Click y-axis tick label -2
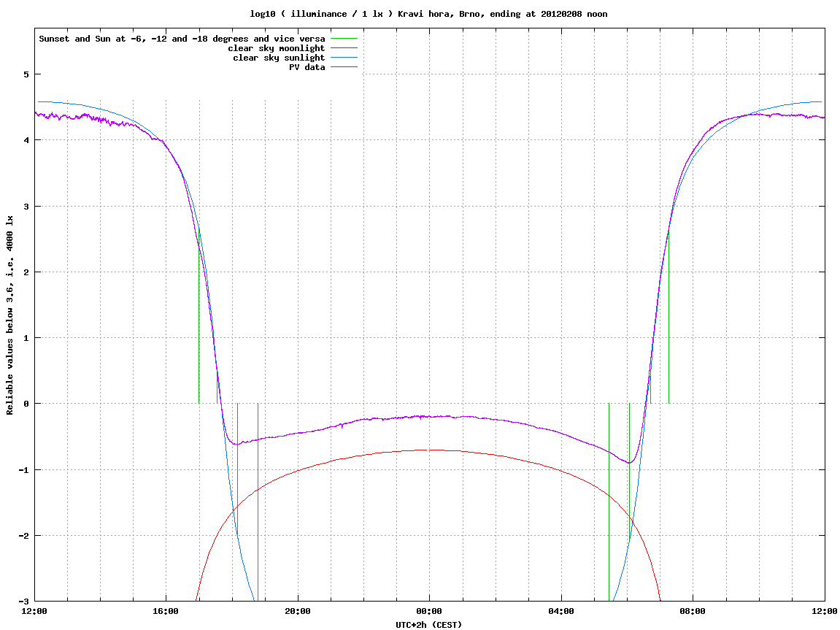This screenshot has height=630, width=840. point(23,536)
